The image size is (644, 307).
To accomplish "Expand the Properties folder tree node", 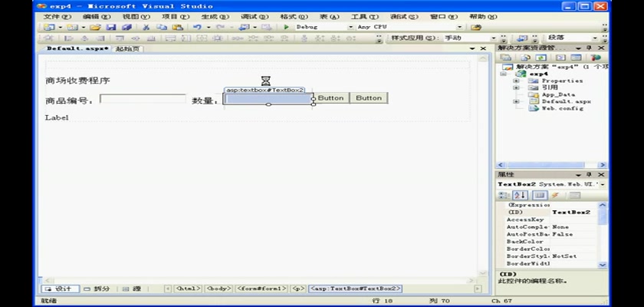I will click(515, 81).
